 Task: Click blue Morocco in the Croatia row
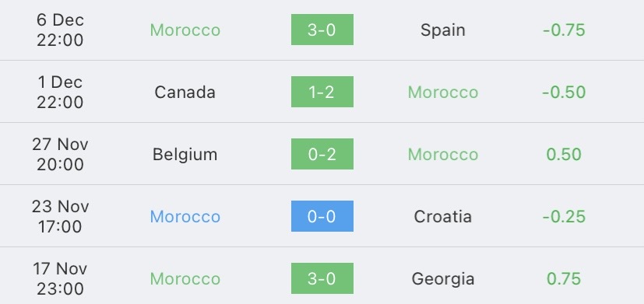pos(185,217)
